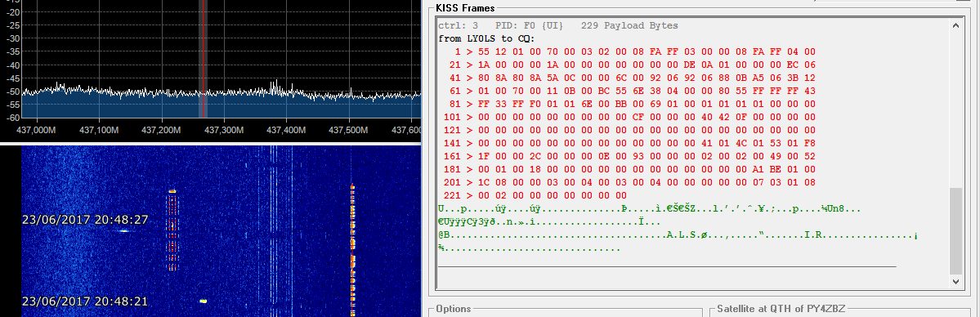Click the KISS Frames vertical scrollbar thumb

coord(955,230)
